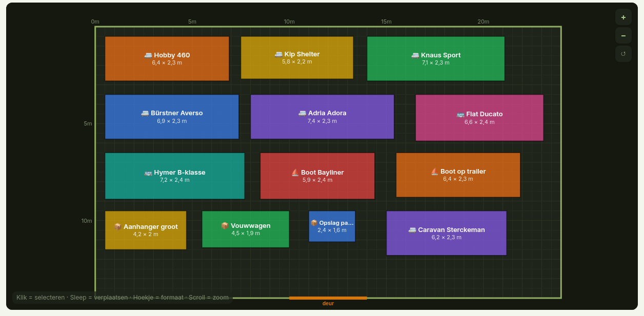
Task: Select the Hobby 460 caravan block
Action: [x=167, y=58]
